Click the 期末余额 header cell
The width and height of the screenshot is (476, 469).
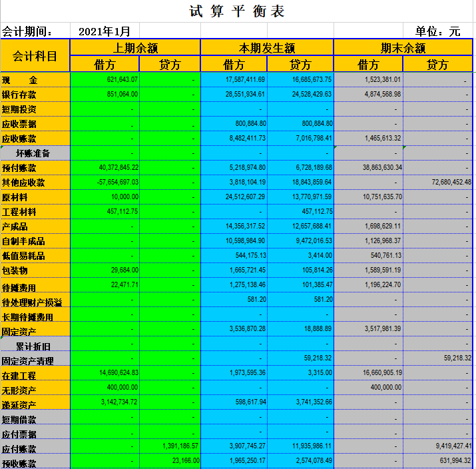403,48
